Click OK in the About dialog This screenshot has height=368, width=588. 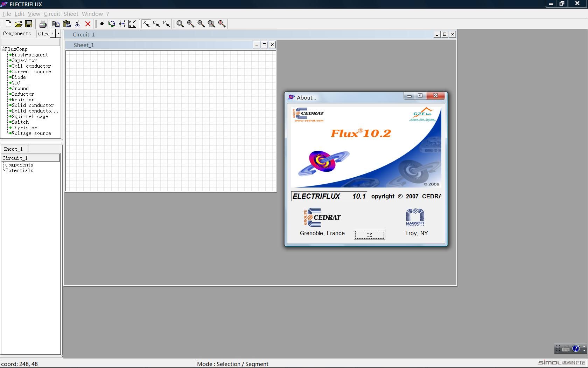(370, 235)
